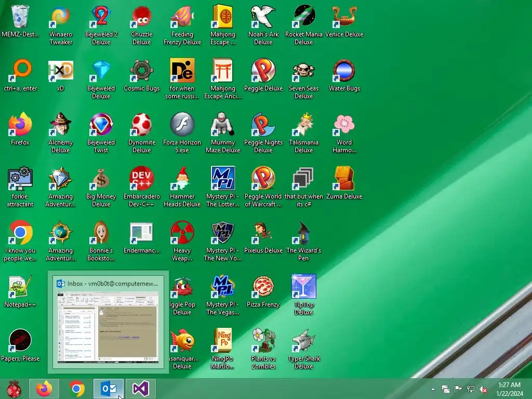Open Start button with ornament icon
The image size is (532, 399).
pos(14,389)
